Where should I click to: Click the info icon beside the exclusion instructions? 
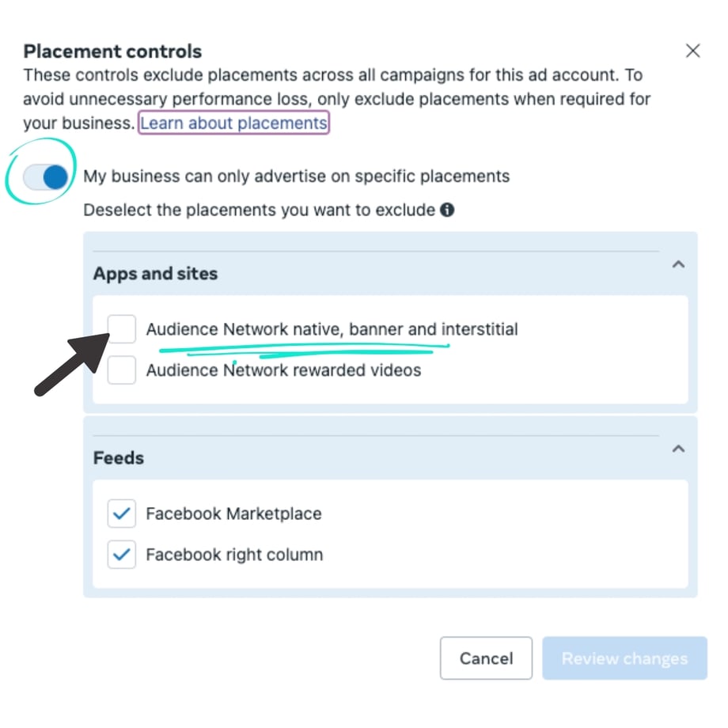point(446,210)
